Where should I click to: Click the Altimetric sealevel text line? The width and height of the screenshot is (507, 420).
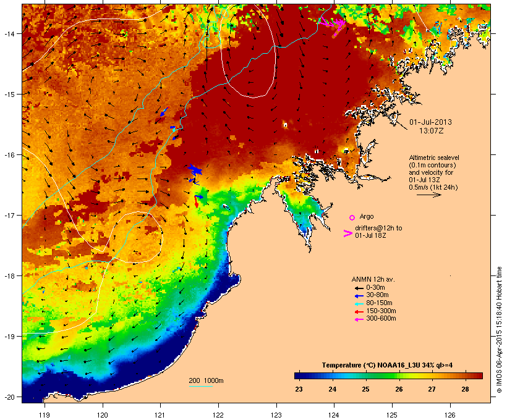pyautogui.click(x=434, y=157)
